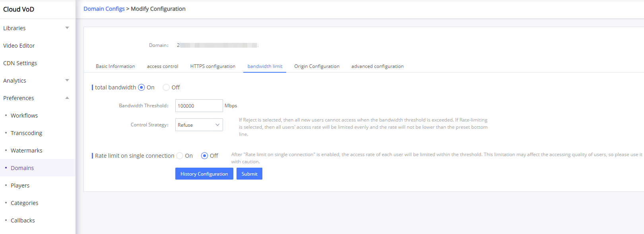Viewport: 644px width, 234px height.
Task: Turn total bandwidth On
Action: point(141,87)
